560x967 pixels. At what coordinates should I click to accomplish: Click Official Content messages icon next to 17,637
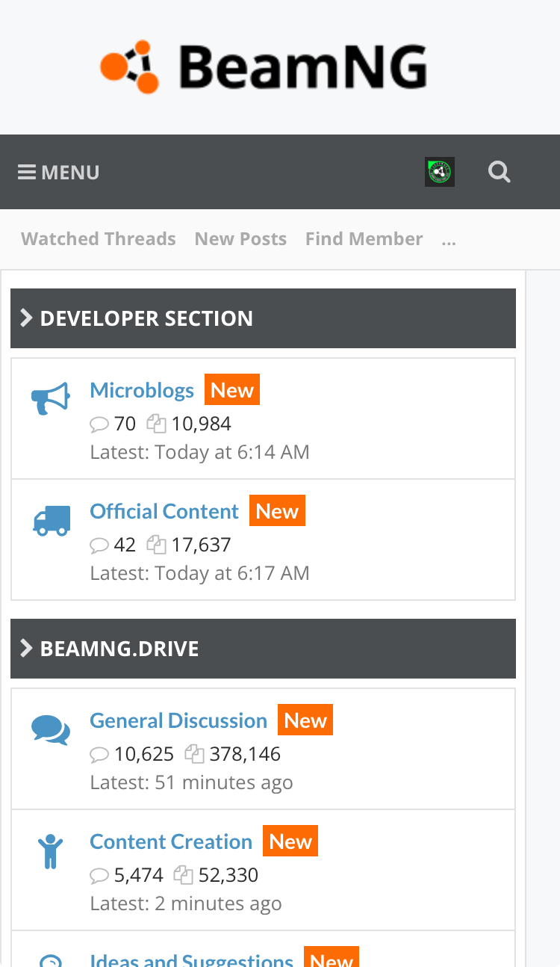tap(156, 545)
